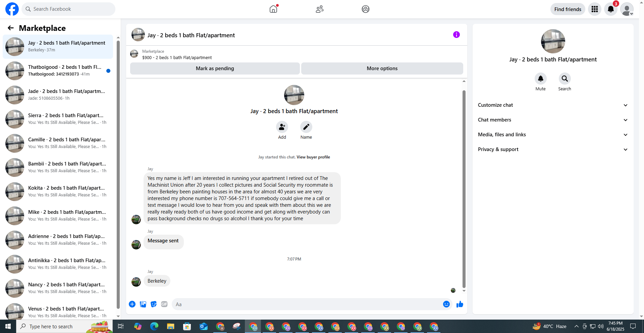Open Task View on the taskbar
Image resolution: width=644 pixels, height=333 pixels.
(x=121, y=326)
